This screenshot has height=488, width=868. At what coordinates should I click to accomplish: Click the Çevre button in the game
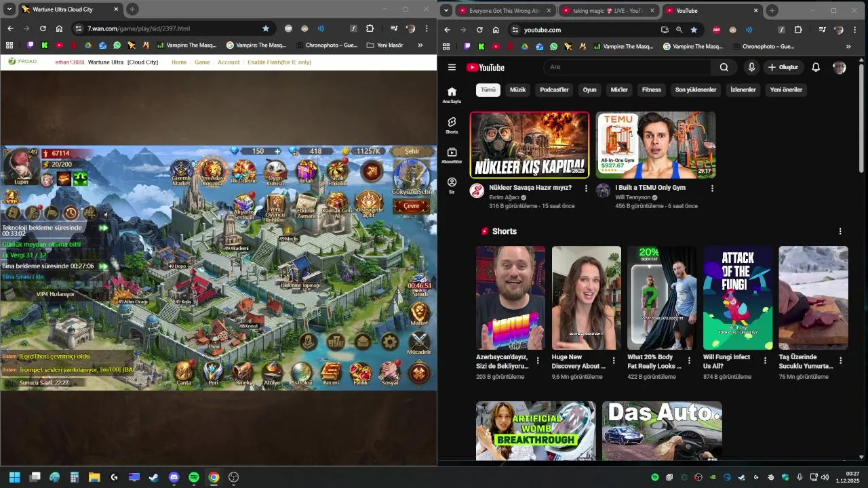[x=412, y=206]
